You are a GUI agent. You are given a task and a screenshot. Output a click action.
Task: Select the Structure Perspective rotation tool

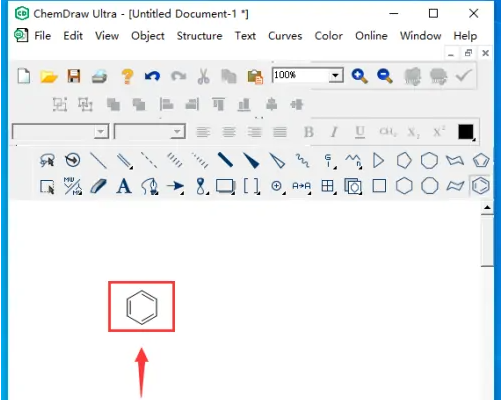(72, 160)
